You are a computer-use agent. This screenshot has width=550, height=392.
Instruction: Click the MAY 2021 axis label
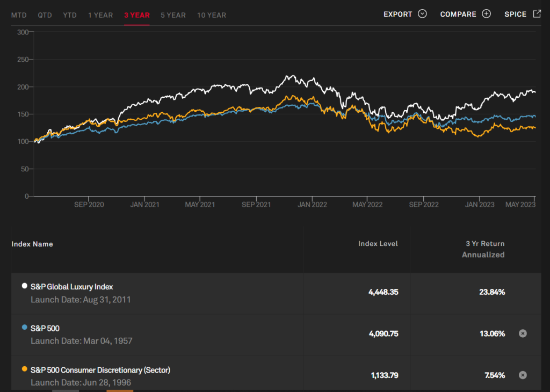click(200, 205)
